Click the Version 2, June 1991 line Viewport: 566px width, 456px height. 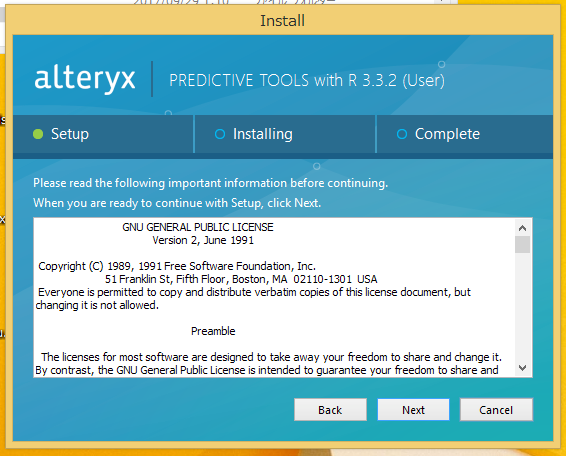click(x=203, y=240)
